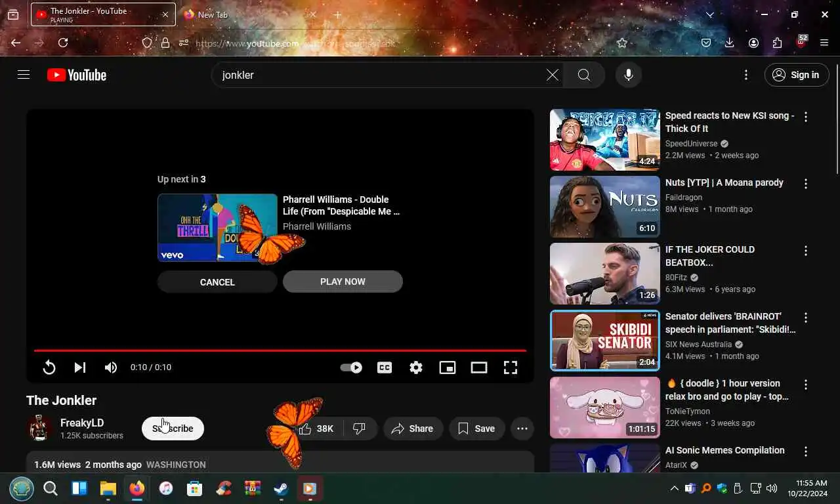Open options for Joker Could Beatbox video
This screenshot has width=840, height=504.
click(x=806, y=251)
